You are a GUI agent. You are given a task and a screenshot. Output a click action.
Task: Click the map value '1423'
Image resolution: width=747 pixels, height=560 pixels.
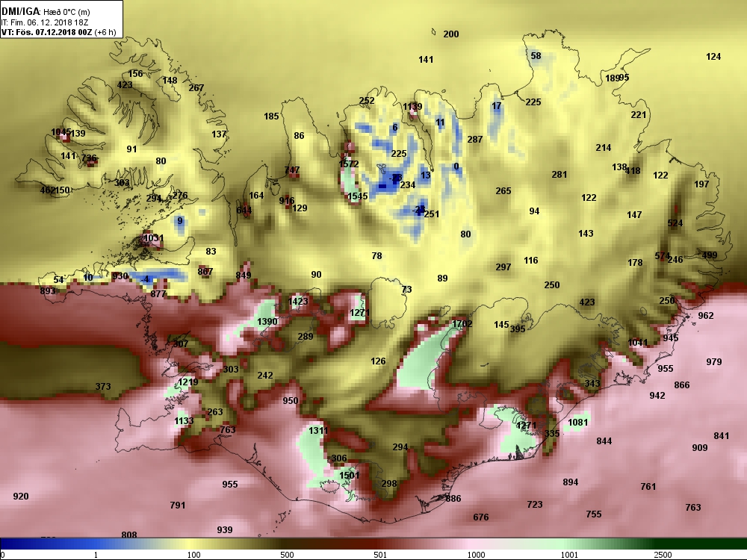click(x=298, y=301)
